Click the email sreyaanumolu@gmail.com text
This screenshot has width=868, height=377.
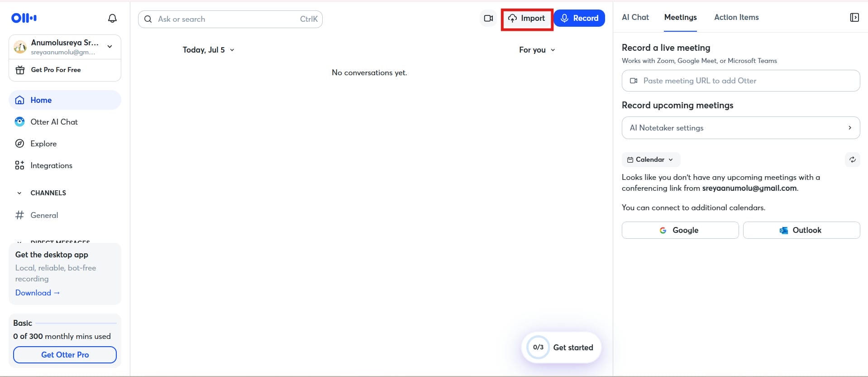(x=749, y=188)
